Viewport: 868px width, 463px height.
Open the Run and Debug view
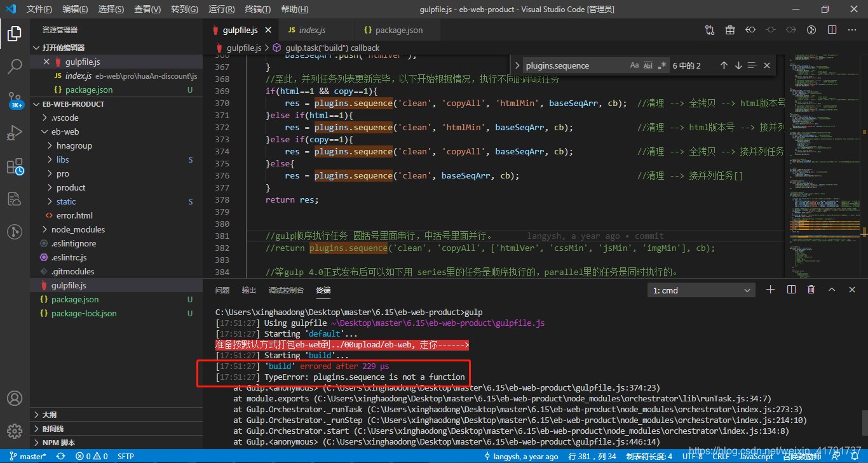tap(15, 133)
